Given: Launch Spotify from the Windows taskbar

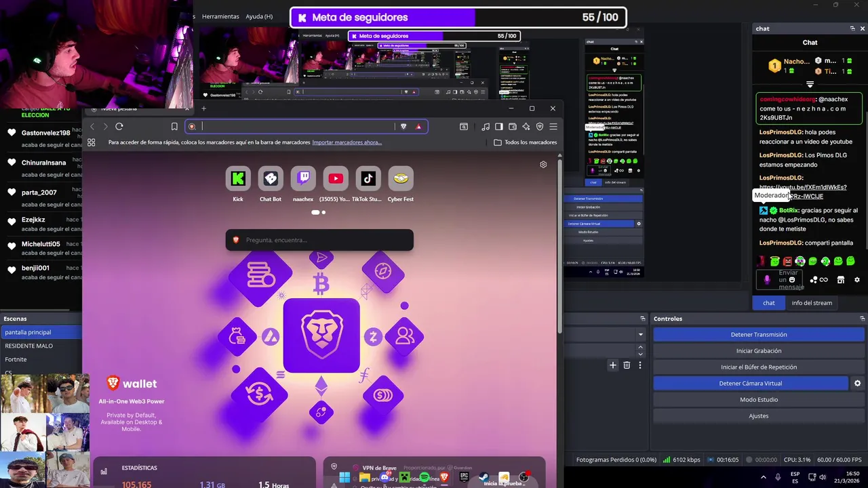Looking at the screenshot, I should click(425, 478).
